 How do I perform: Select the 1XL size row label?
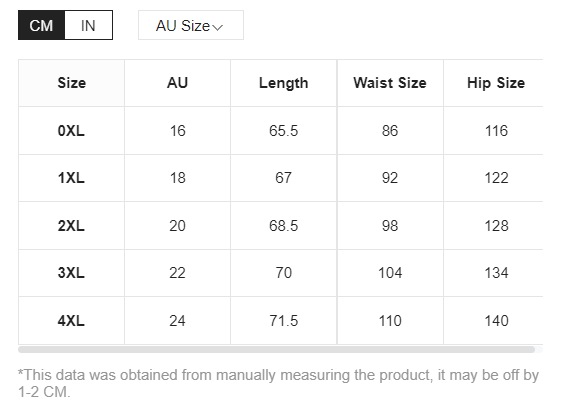(x=71, y=178)
